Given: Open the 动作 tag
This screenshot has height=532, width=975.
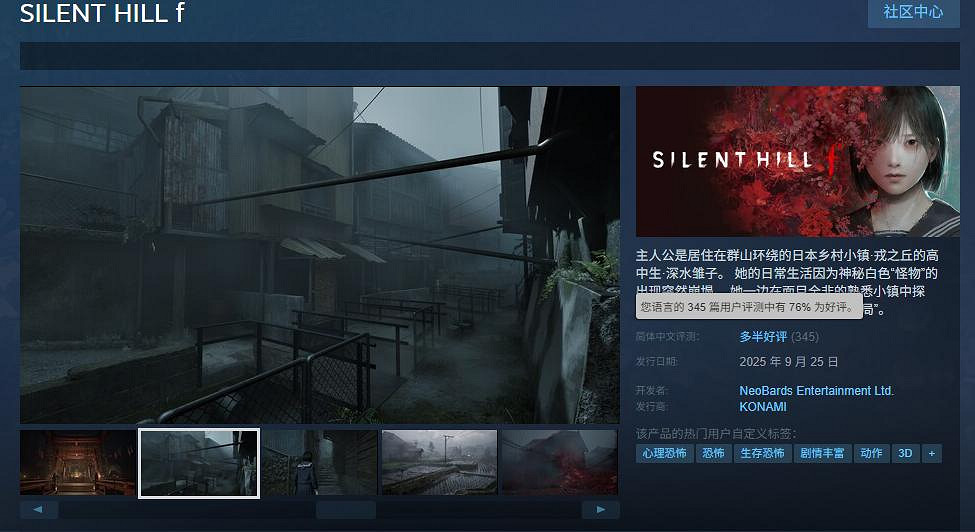Looking at the screenshot, I should coord(871,453).
